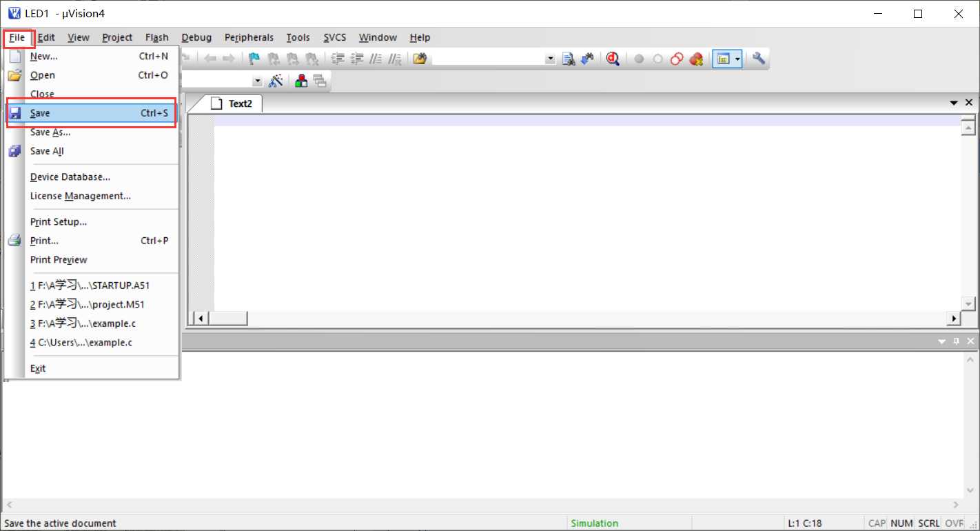Click the editor vertical scrollbar down arrow

(x=968, y=303)
